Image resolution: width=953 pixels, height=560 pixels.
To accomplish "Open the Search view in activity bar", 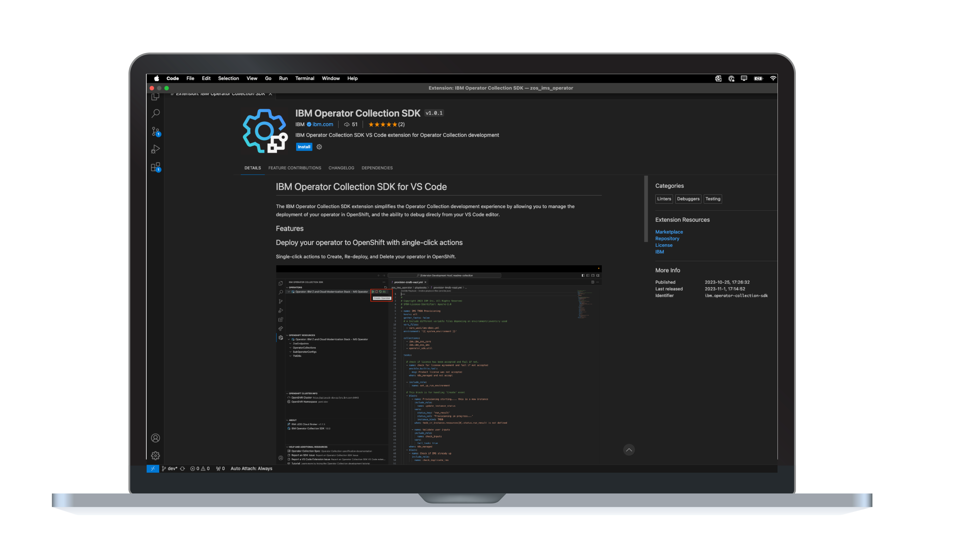I will (x=155, y=113).
